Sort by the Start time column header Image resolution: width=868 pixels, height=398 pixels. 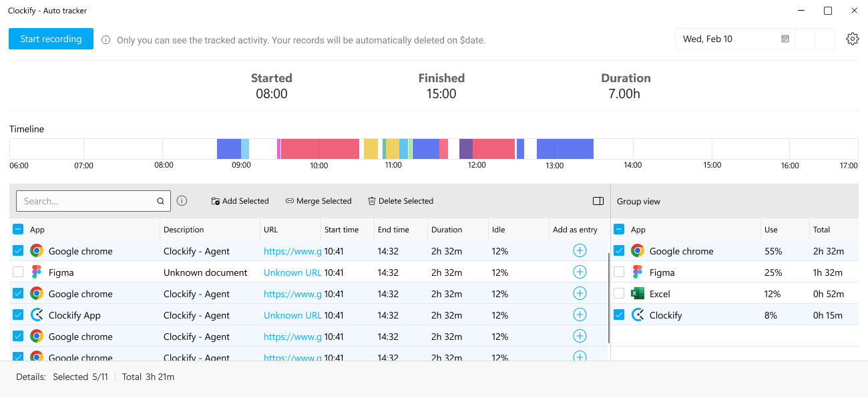[x=341, y=230]
